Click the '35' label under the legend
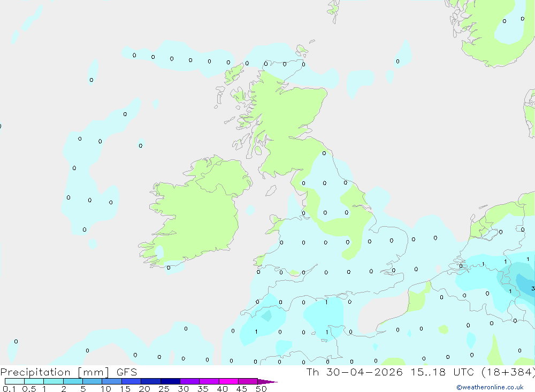Image resolution: width=535 pixels, height=392 pixels. click(203, 389)
